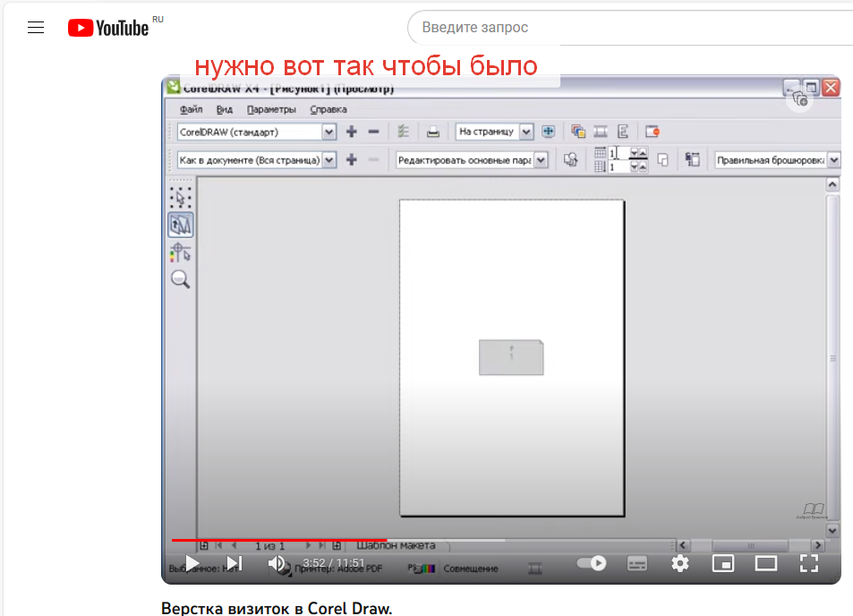853x616 pixels.
Task: Open the Справка menu
Action: click(x=328, y=109)
